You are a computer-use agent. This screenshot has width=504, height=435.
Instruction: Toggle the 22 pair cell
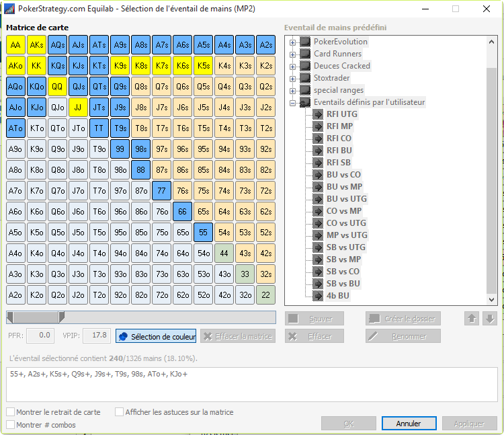tap(266, 295)
